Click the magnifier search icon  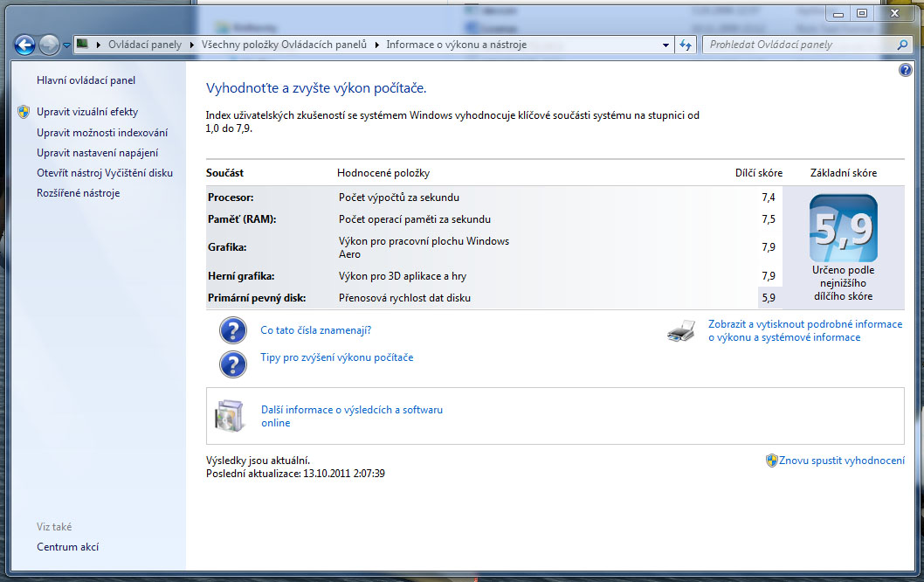[902, 45]
